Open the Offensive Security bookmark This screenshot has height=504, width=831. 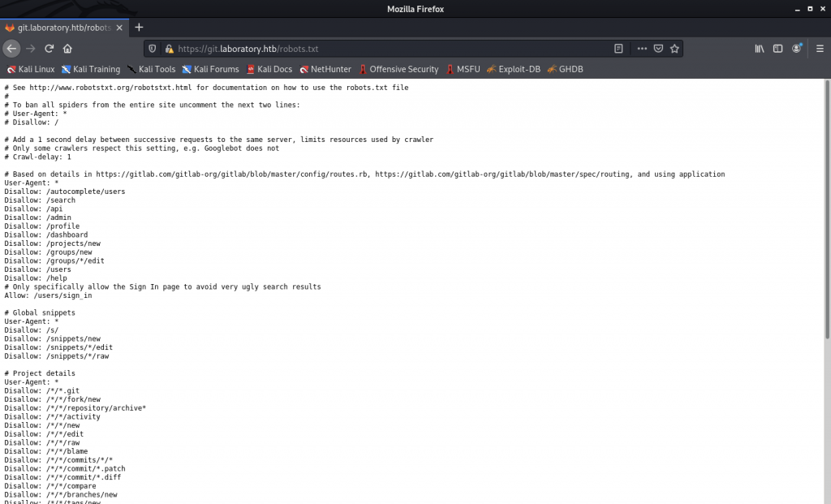pos(398,69)
